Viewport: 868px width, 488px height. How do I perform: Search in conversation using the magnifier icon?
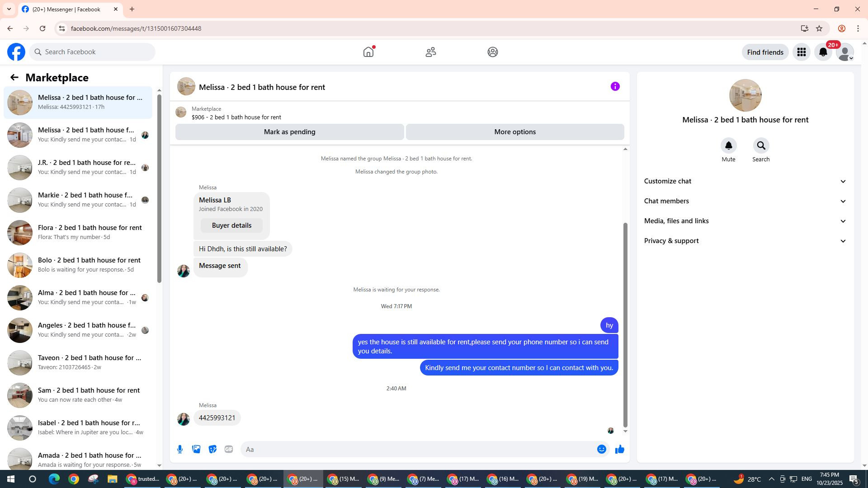coord(761,146)
